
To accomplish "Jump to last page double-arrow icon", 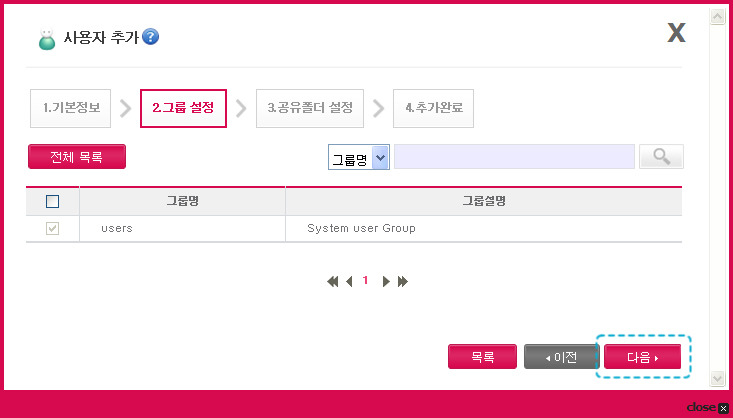I will click(x=402, y=281).
